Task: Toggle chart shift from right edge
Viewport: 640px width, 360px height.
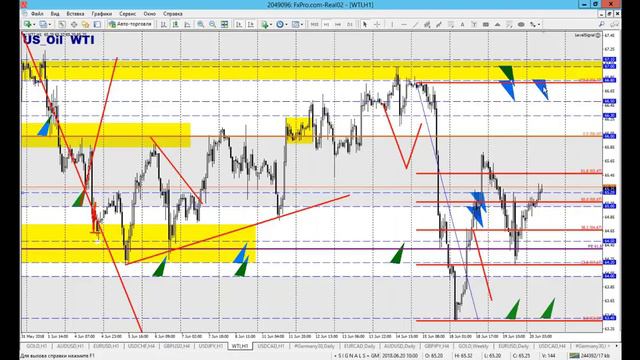Action: 251,24
